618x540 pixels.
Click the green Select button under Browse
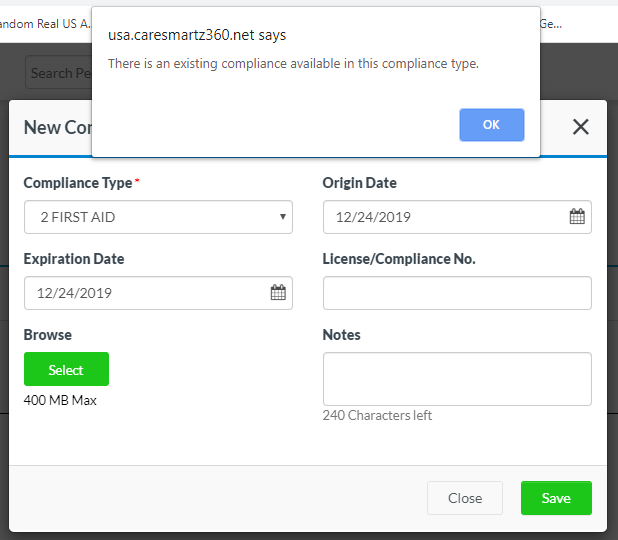pos(66,369)
